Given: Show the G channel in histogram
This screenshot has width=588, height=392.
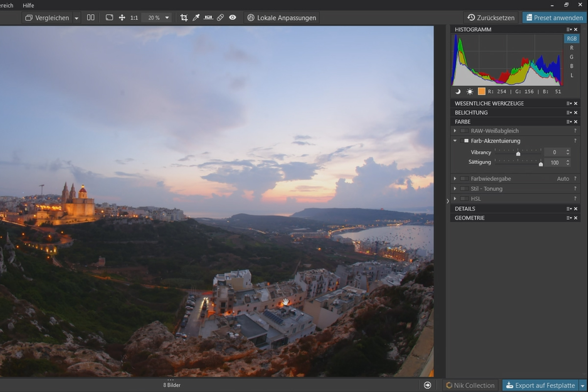Looking at the screenshot, I should (x=571, y=57).
